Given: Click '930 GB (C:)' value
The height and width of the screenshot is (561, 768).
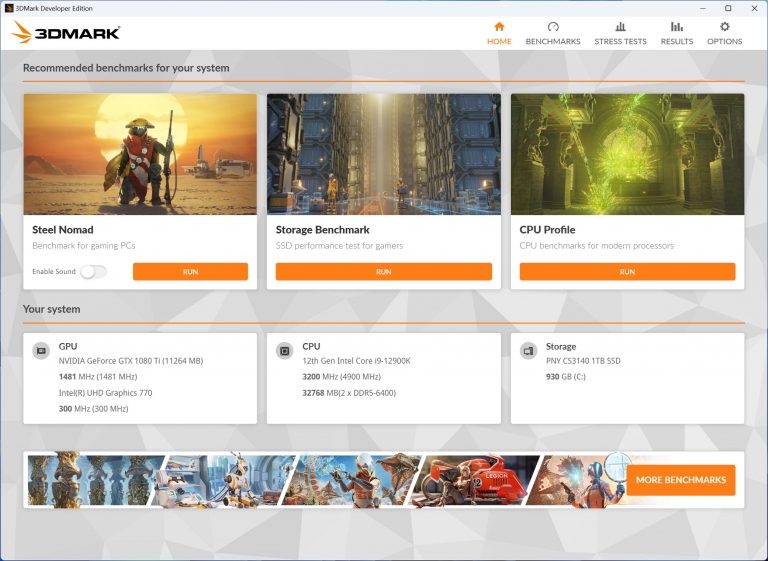Looking at the screenshot, I should point(566,377).
